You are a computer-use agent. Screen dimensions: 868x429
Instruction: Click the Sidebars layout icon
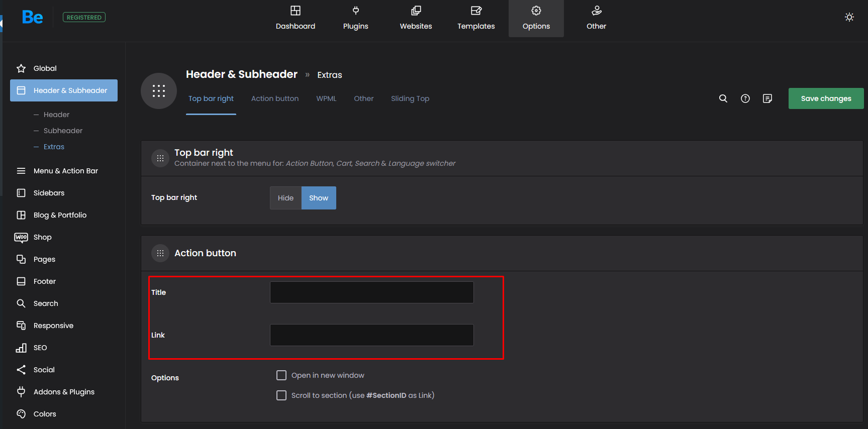[x=21, y=193]
